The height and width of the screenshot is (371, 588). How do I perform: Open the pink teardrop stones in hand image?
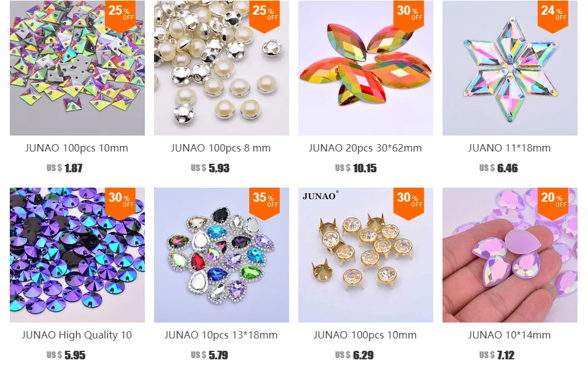point(510,255)
